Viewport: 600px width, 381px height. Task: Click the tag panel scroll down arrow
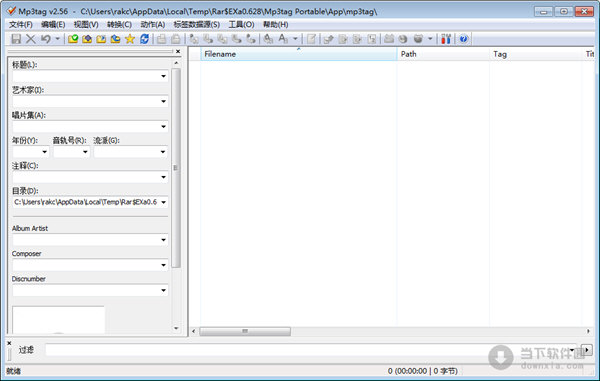coord(176,328)
